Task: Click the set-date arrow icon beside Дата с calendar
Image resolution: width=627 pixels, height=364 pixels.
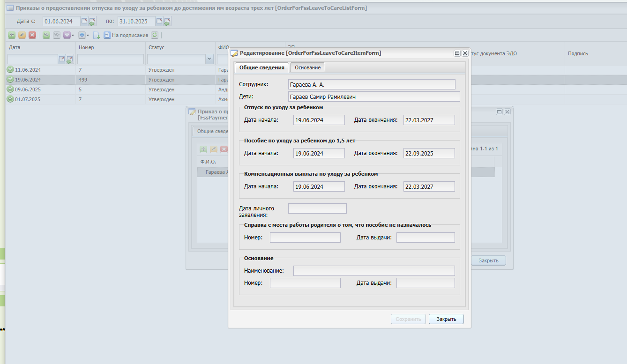Action: tap(92, 21)
